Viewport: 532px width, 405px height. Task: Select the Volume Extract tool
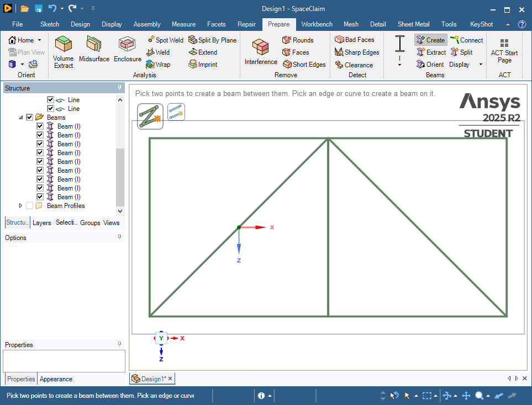pos(63,51)
